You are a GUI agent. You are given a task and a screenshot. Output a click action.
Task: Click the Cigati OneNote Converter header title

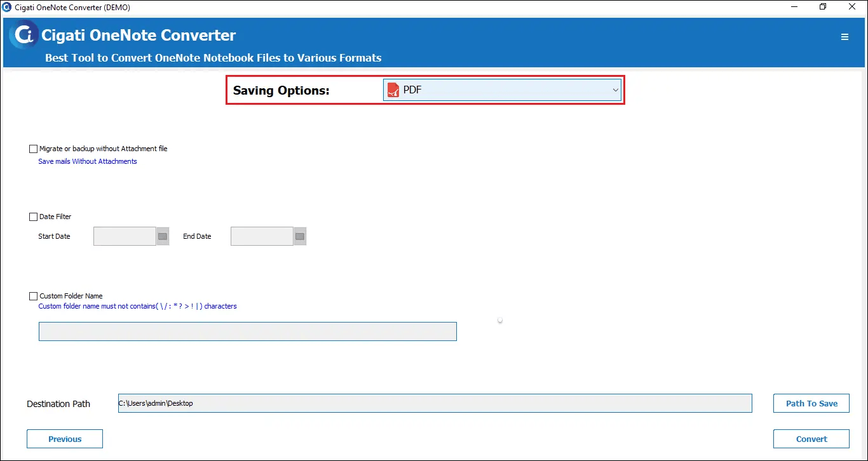tap(139, 35)
